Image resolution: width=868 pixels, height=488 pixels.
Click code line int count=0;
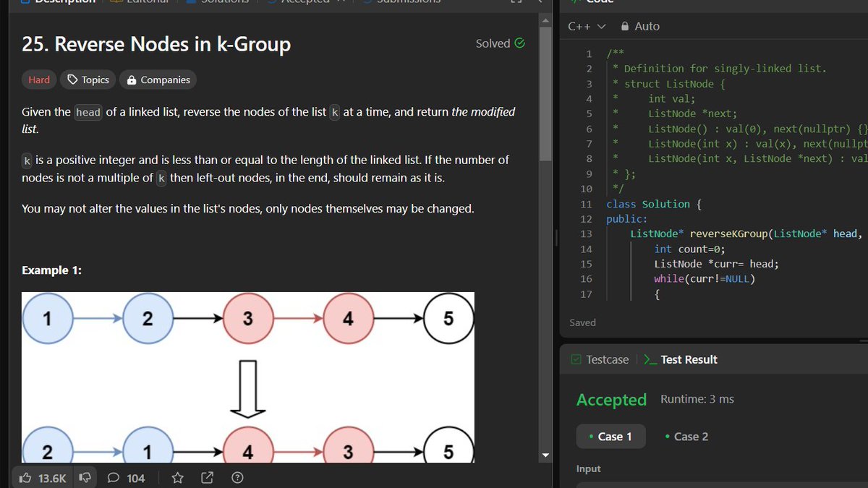[689, 249]
